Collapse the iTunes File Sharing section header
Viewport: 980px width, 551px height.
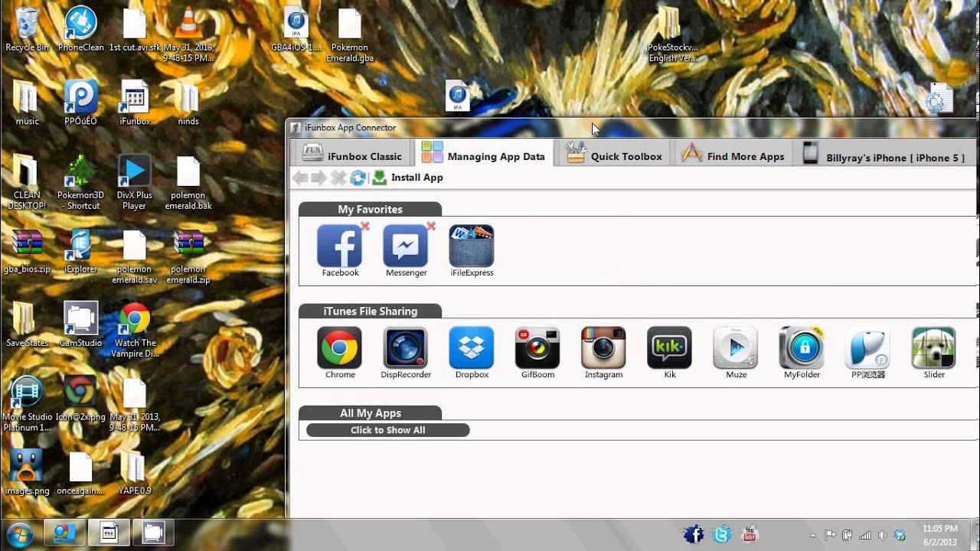tap(370, 311)
